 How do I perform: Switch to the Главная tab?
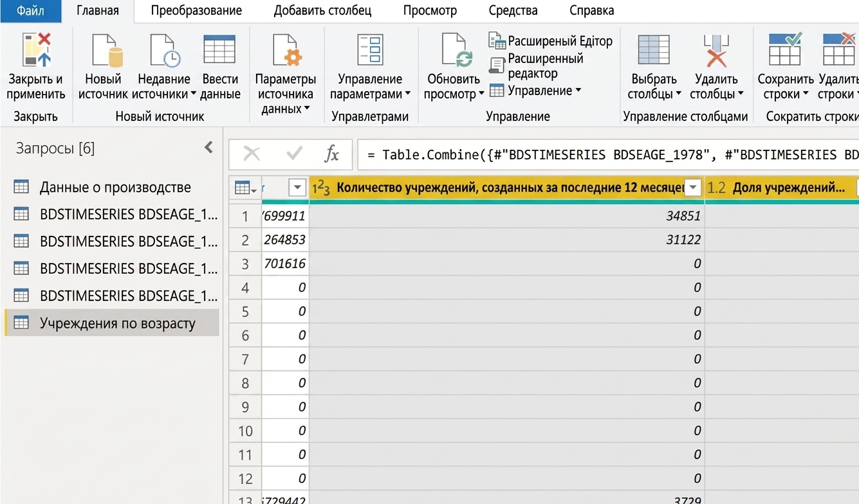98,10
